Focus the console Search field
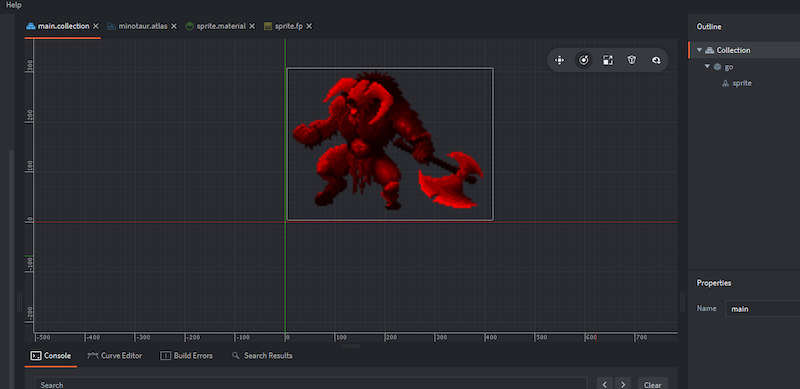The width and height of the screenshot is (800, 389). click(310, 384)
